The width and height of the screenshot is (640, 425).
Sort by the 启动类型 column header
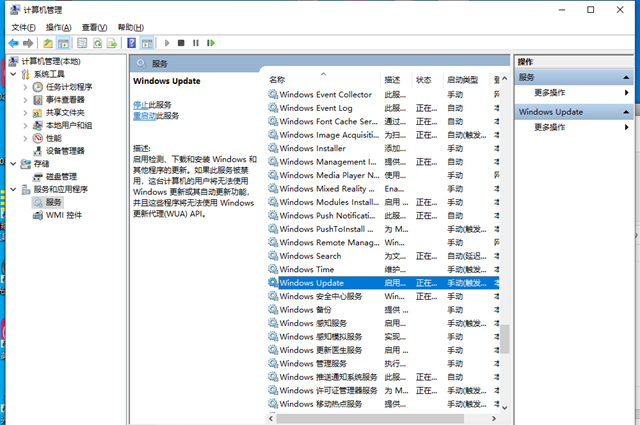pos(466,80)
